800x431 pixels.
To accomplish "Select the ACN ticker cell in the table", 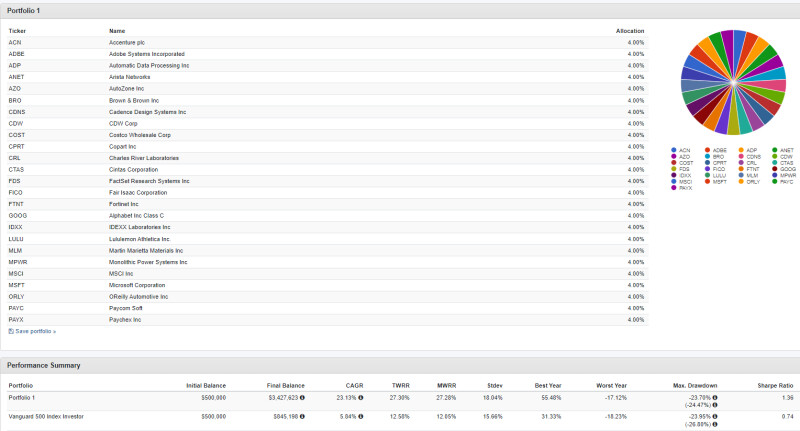I will (15, 43).
